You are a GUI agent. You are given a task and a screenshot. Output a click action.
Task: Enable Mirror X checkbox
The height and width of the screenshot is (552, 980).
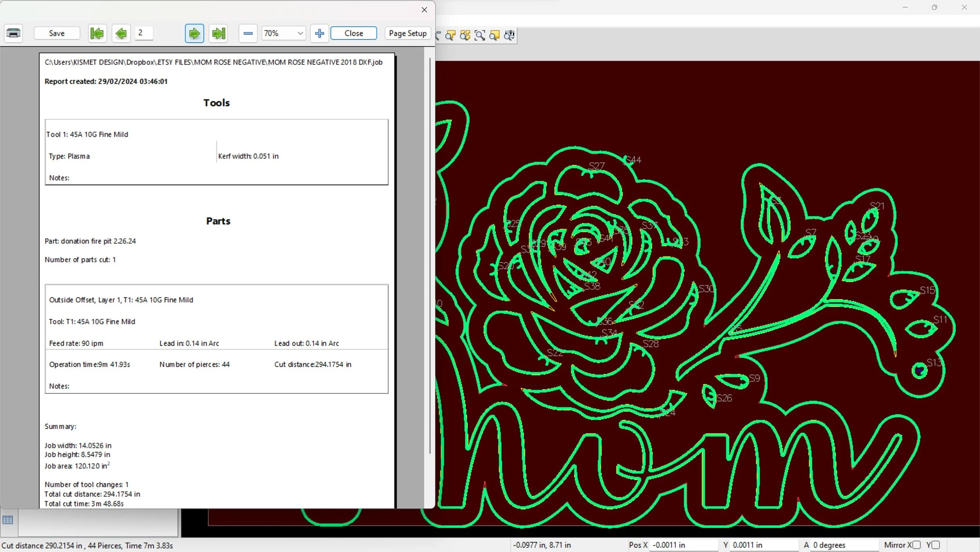pyautogui.click(x=916, y=545)
